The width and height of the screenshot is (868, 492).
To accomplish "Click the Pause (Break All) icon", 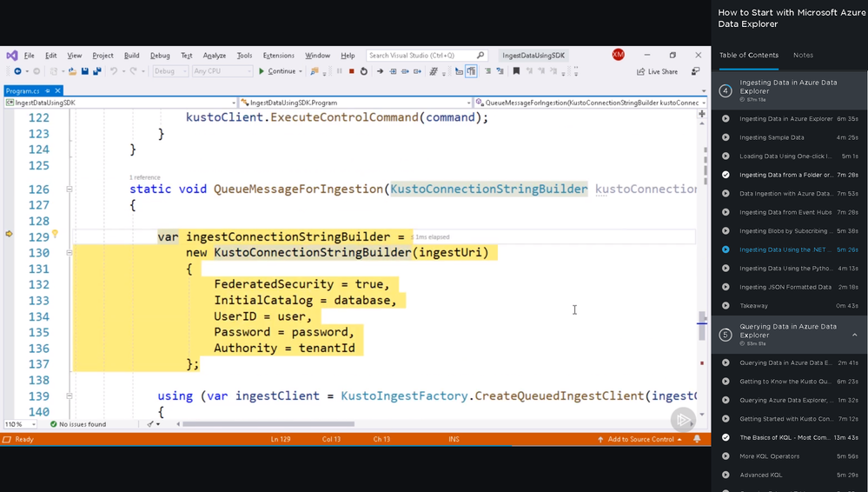I will click(x=340, y=71).
